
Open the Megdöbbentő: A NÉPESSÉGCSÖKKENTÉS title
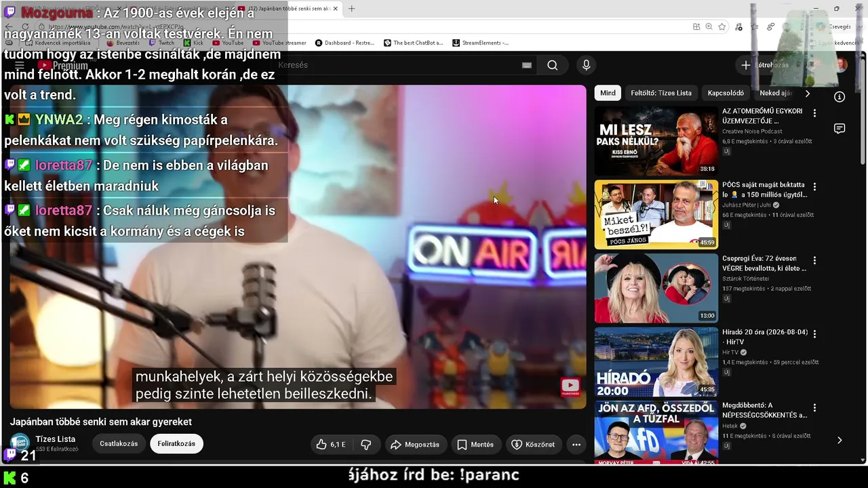pyautogui.click(x=764, y=410)
